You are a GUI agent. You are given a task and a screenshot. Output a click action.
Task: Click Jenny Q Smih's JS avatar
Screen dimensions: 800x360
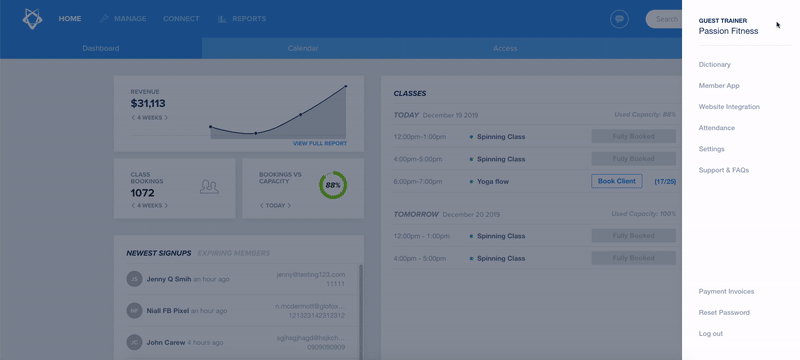tap(134, 279)
